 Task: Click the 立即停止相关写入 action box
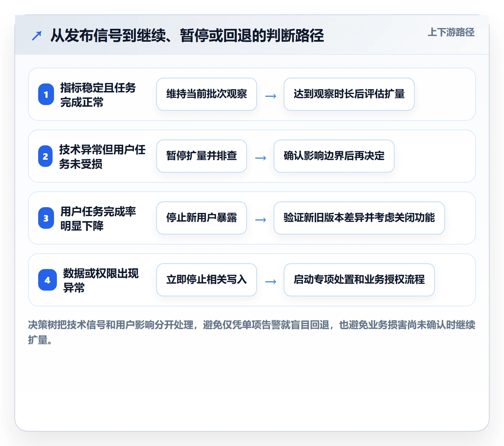pyautogui.click(x=207, y=280)
